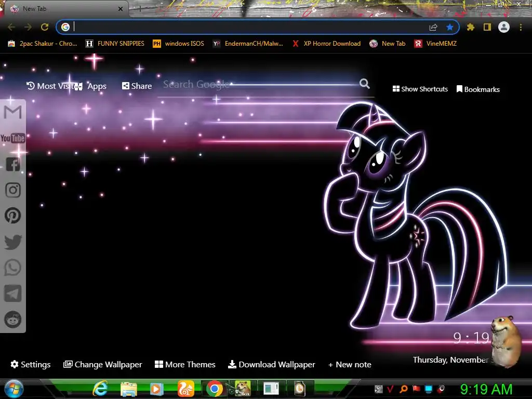This screenshot has width=532, height=399.
Task: Switch to Chrome in the taskbar
Action: (x=214, y=389)
